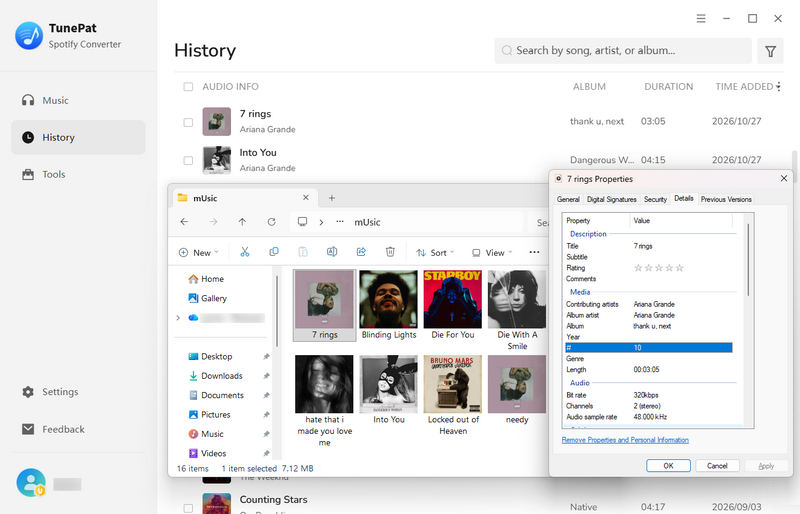Click Cancel in 7 rings Properties
This screenshot has height=514, width=800.
pyautogui.click(x=717, y=466)
